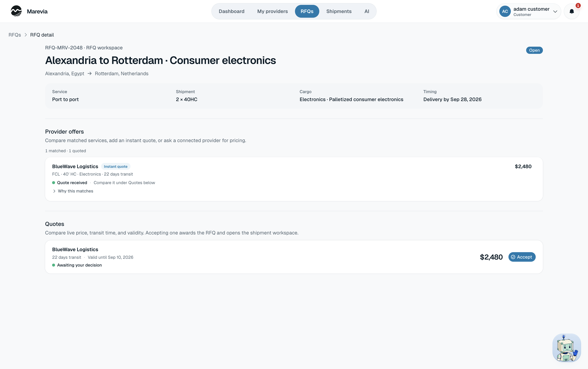Click BlueWave Logistics name in Provider offers
Screen dimensions: 588x369
(75, 166)
